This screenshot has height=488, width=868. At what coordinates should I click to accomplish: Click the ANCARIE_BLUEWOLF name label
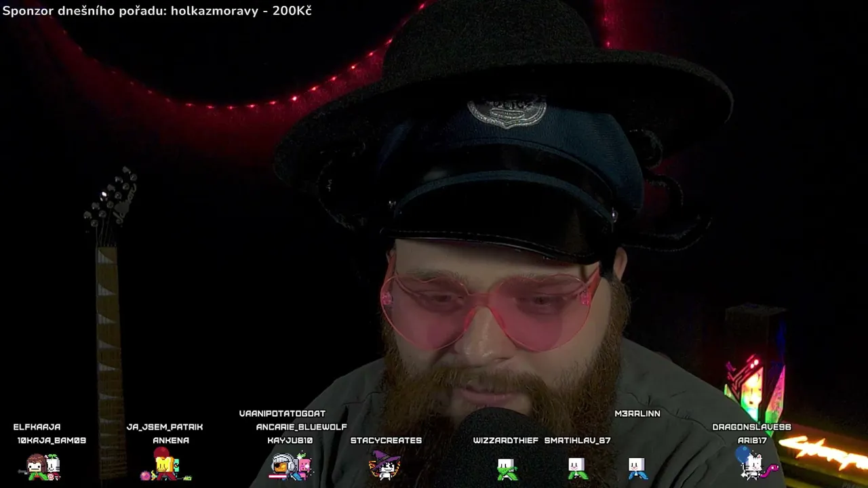pos(302,427)
